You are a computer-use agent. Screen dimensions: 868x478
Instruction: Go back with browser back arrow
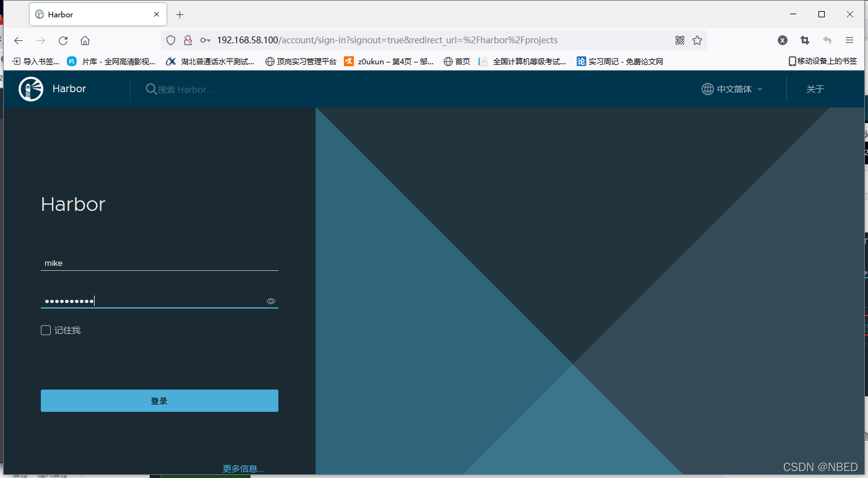point(19,40)
